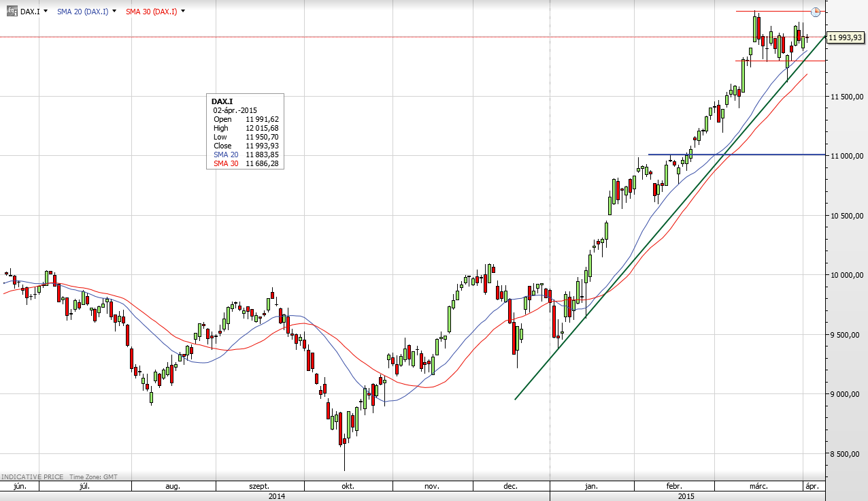Click the 2014 year label

pos(276,496)
